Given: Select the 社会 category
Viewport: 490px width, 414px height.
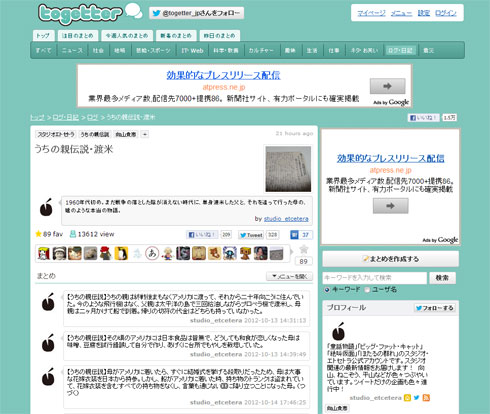Looking at the screenshot, I should click(x=98, y=50).
